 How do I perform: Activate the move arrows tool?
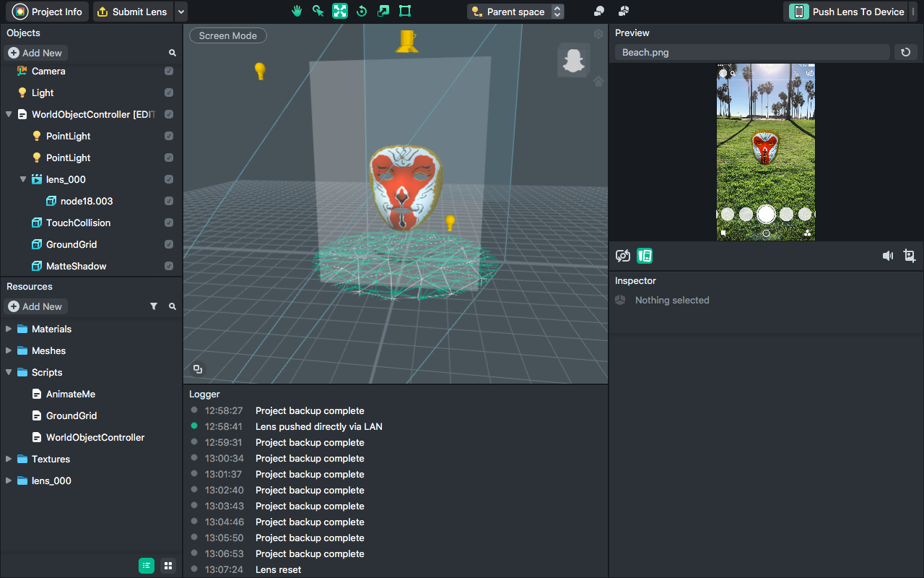[340, 11]
